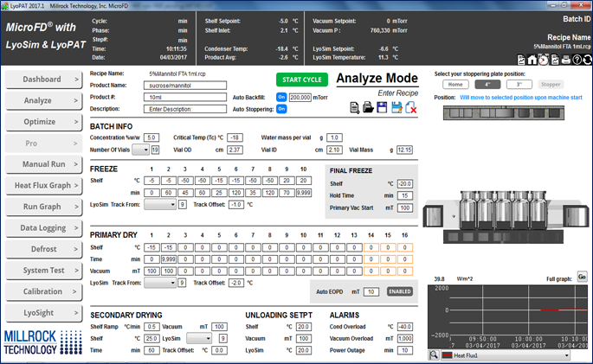Click the Vacuum Overload alarm field
The width and height of the screenshot is (593, 364).
pos(404,339)
